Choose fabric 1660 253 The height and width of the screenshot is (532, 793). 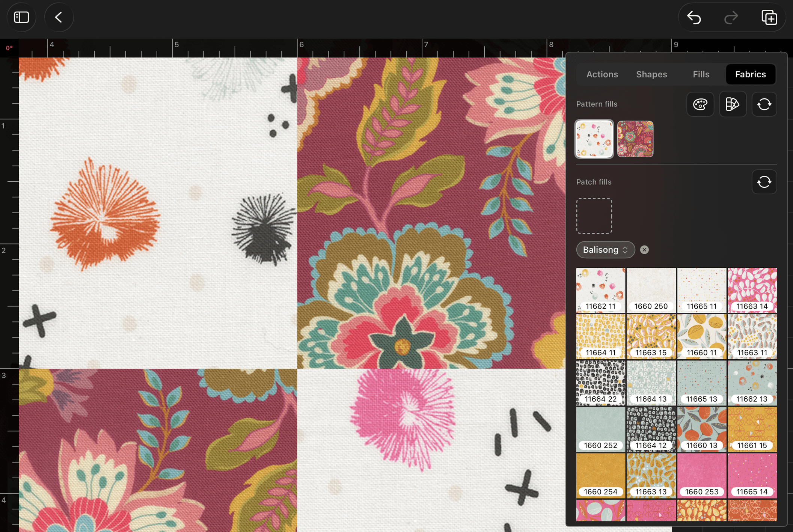coord(702,476)
